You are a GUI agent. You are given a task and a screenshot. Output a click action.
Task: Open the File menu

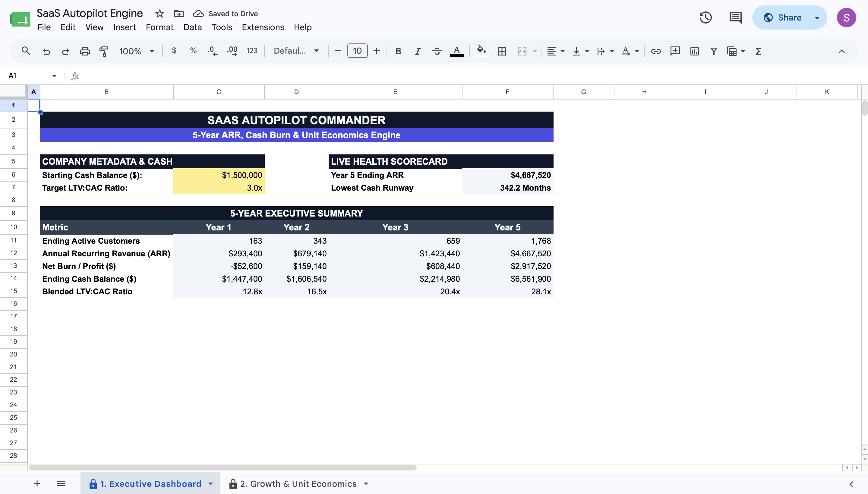[44, 27]
